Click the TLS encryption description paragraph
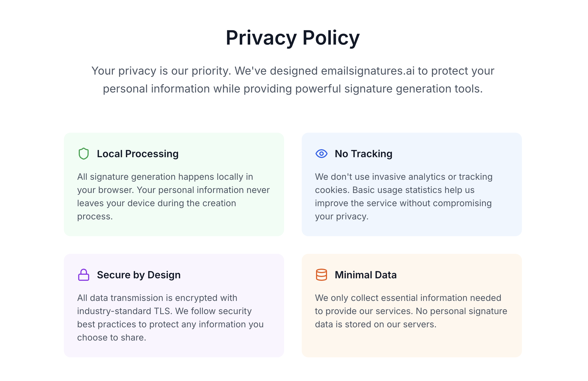 [170, 318]
